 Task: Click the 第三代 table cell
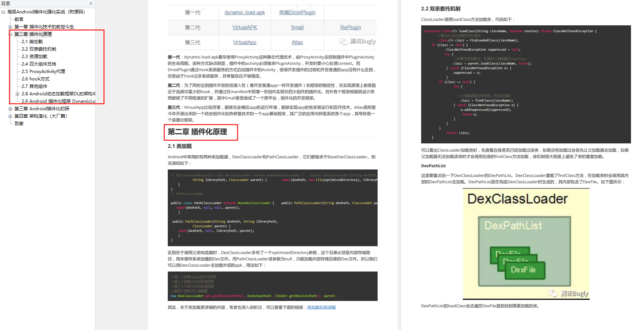193,42
